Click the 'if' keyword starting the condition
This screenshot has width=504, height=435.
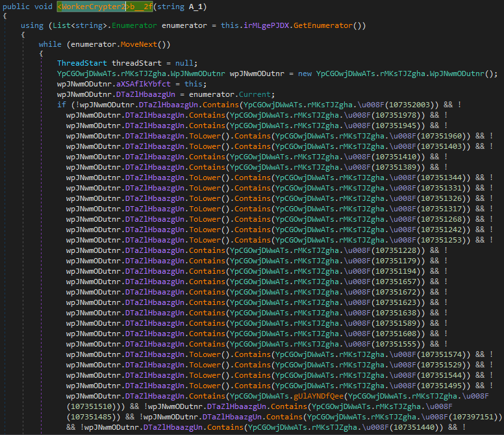62,105
